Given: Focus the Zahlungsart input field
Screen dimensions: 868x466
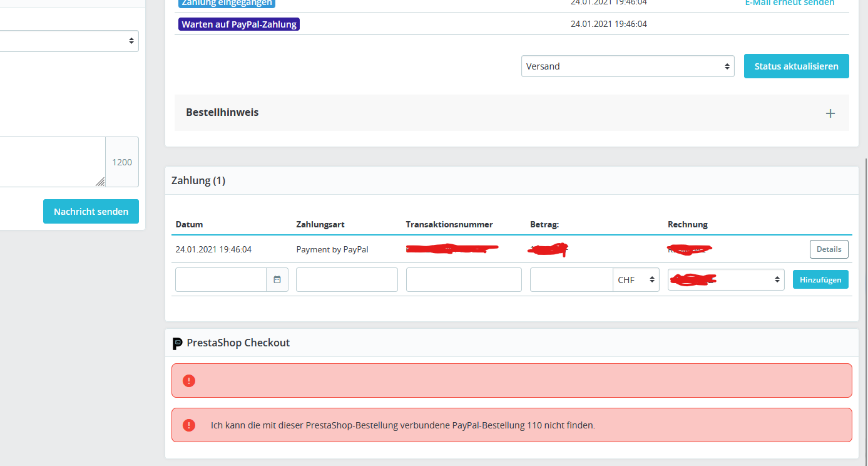Looking at the screenshot, I should [347, 279].
